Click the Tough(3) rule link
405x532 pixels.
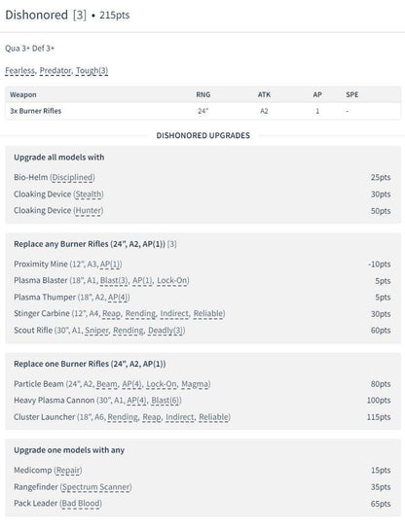click(92, 71)
